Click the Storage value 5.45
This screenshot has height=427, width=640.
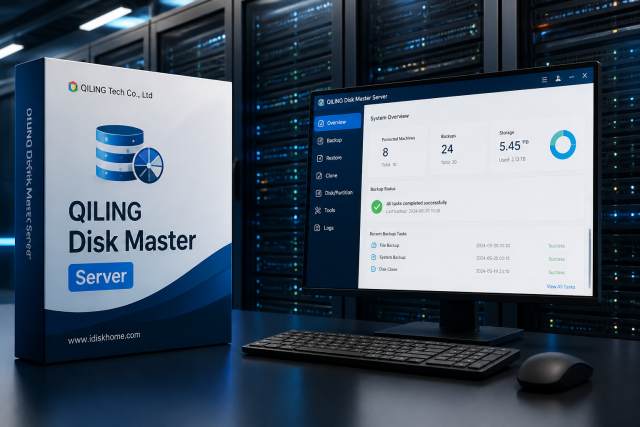click(x=510, y=146)
